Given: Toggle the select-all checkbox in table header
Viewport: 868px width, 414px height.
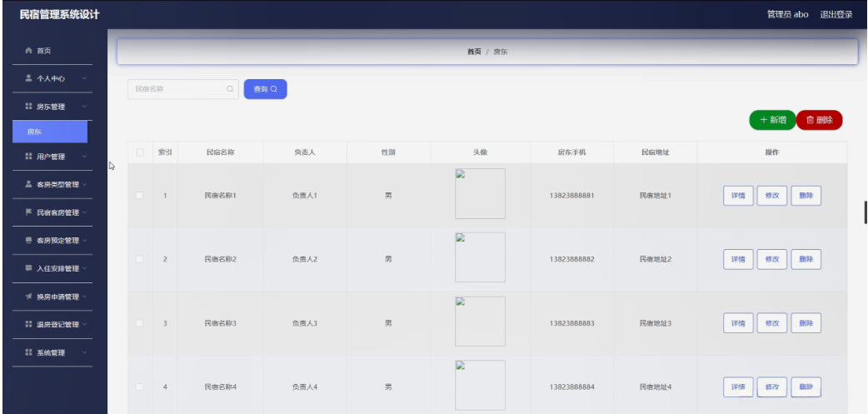Looking at the screenshot, I should tap(140, 152).
